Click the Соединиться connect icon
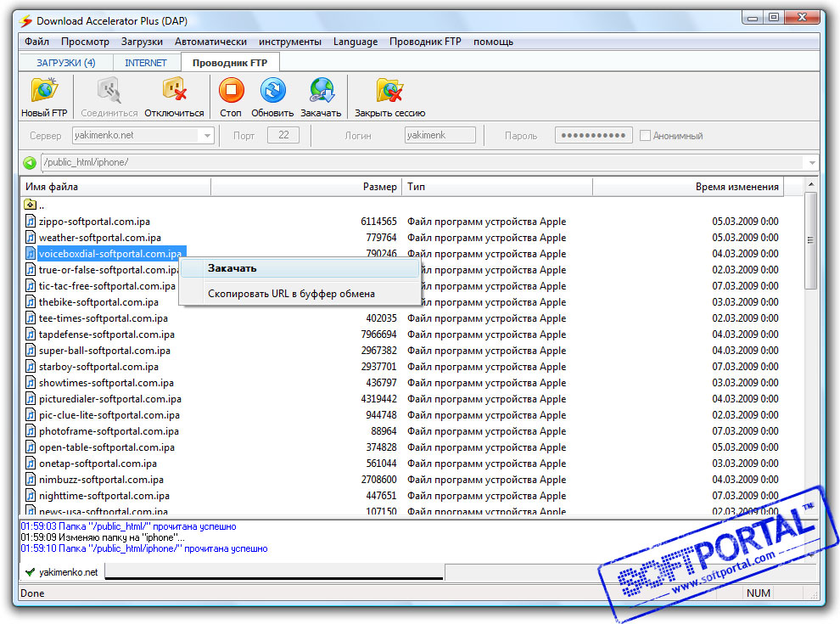840x624 pixels. pos(109,90)
